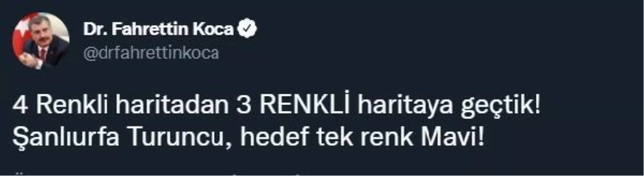Click the @drfahrettinkoca handle
The height and width of the screenshot is (176, 644).
151,53
